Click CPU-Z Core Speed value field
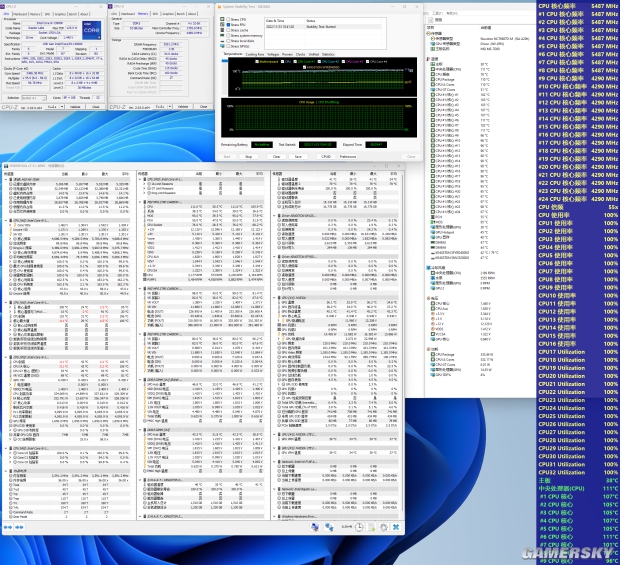 pyautogui.click(x=36, y=74)
